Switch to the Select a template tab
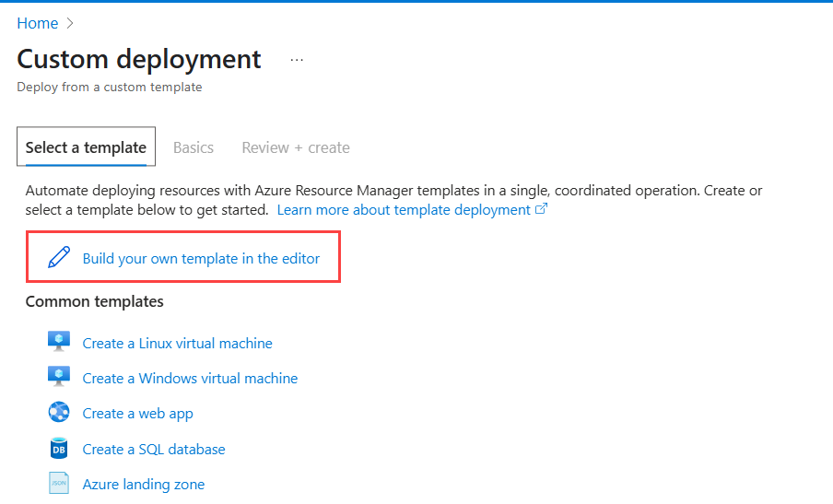 [x=86, y=147]
